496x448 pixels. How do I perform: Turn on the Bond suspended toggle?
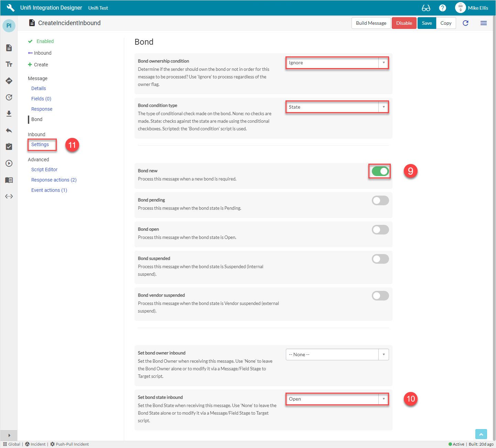tap(380, 259)
